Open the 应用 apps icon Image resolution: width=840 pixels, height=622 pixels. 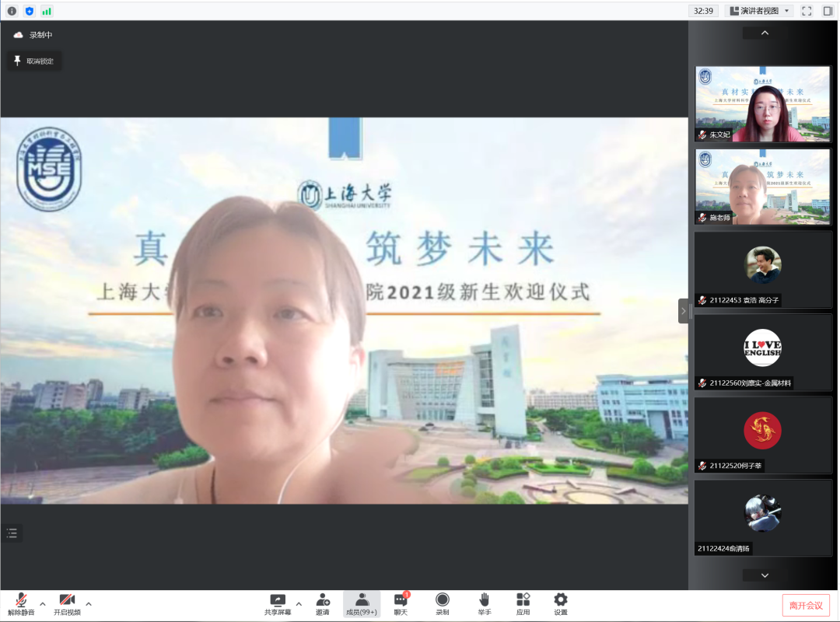pyautogui.click(x=523, y=604)
